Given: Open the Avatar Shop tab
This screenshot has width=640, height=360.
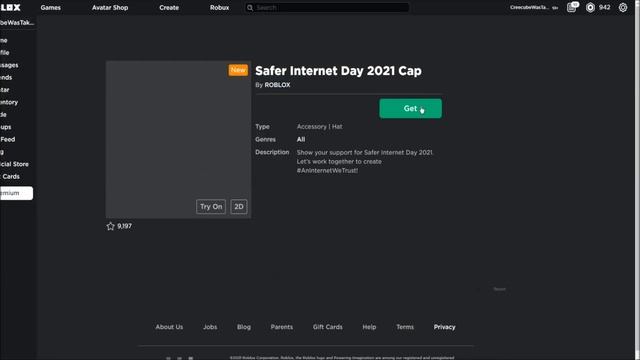Looking at the screenshot, I should [110, 7].
